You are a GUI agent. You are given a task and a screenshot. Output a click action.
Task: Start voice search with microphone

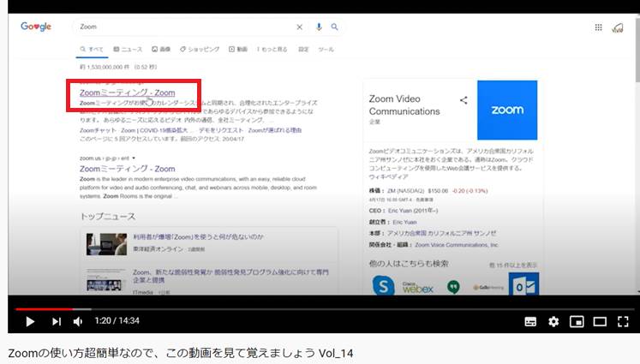tap(319, 27)
